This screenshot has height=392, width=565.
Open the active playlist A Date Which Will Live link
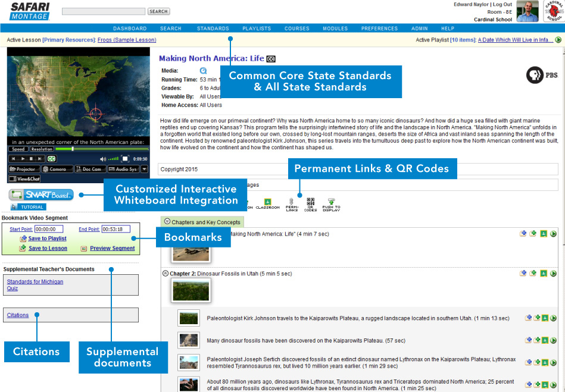click(x=515, y=40)
